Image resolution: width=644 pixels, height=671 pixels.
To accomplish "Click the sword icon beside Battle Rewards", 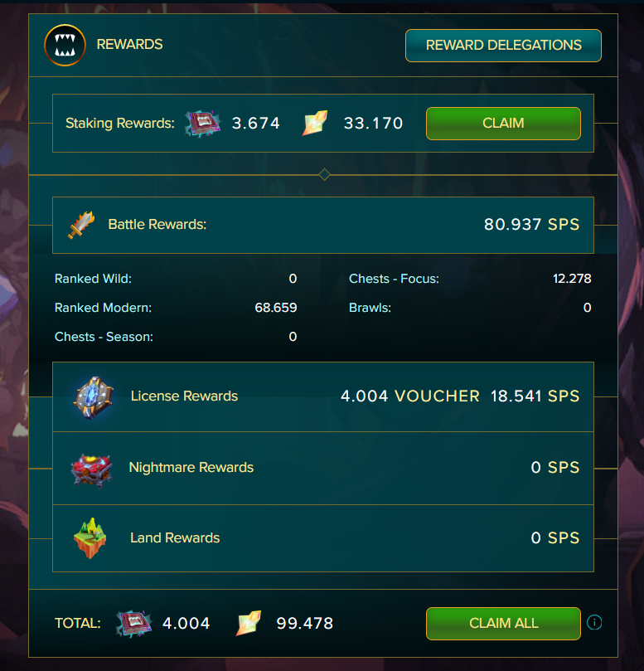I will tap(81, 224).
